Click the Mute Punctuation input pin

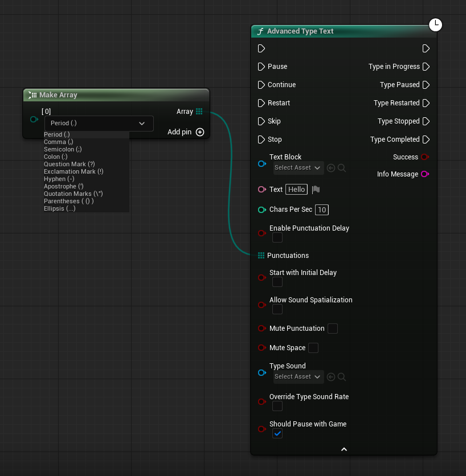point(262,328)
